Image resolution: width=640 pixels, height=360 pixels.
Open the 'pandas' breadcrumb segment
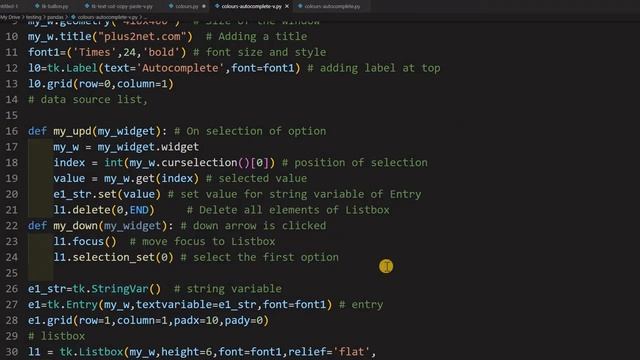[x=55, y=17]
